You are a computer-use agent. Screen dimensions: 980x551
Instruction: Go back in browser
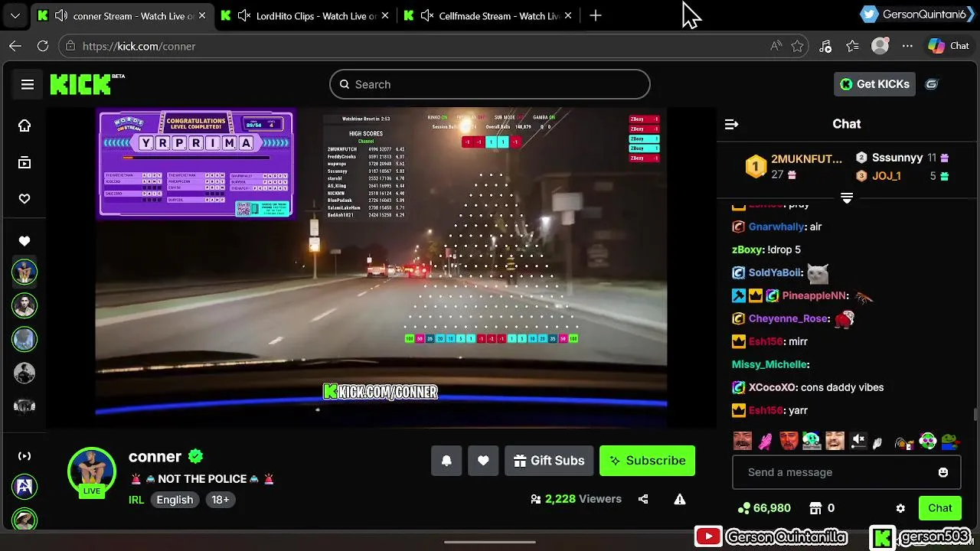click(15, 46)
